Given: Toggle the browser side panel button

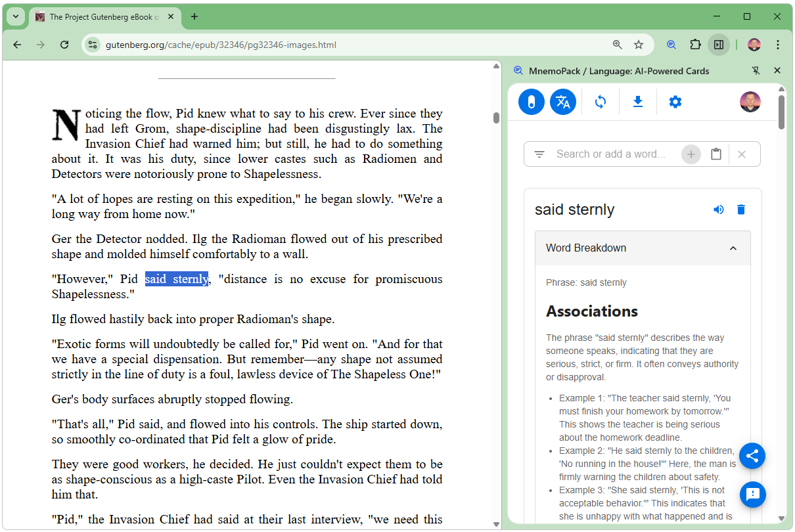Looking at the screenshot, I should 719,45.
